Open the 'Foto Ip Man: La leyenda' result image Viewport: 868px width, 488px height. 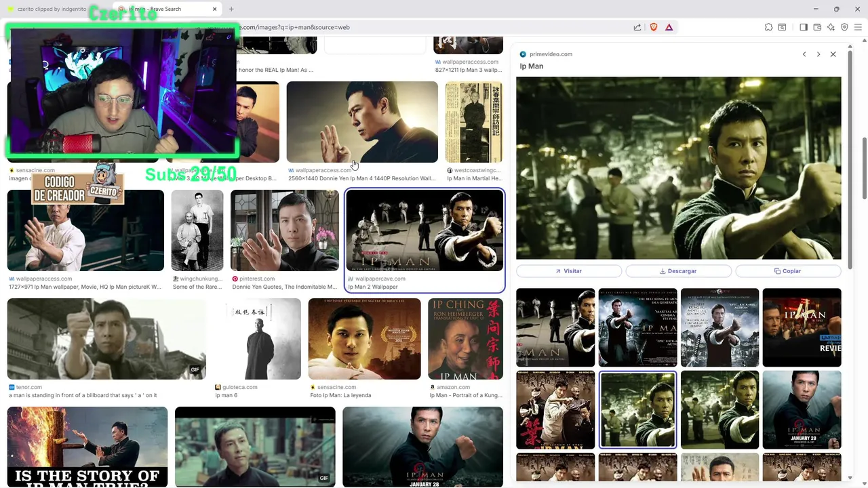click(x=365, y=339)
